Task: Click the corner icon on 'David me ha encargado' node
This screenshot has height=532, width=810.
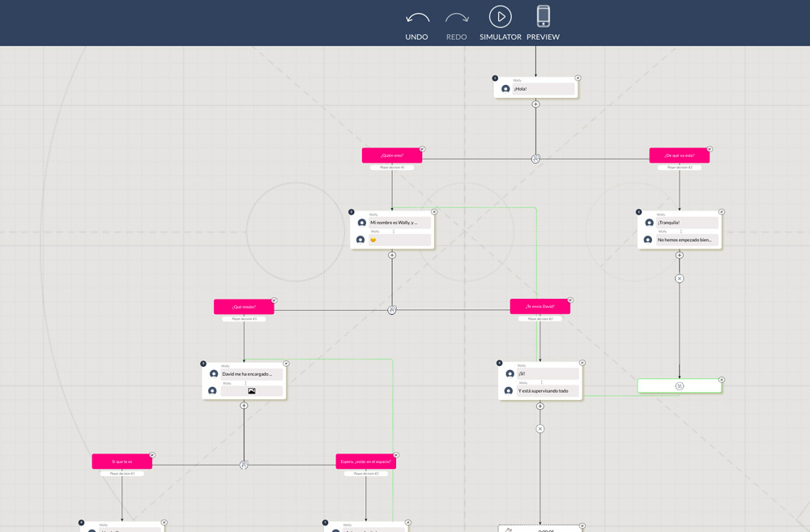Action: tap(286, 364)
